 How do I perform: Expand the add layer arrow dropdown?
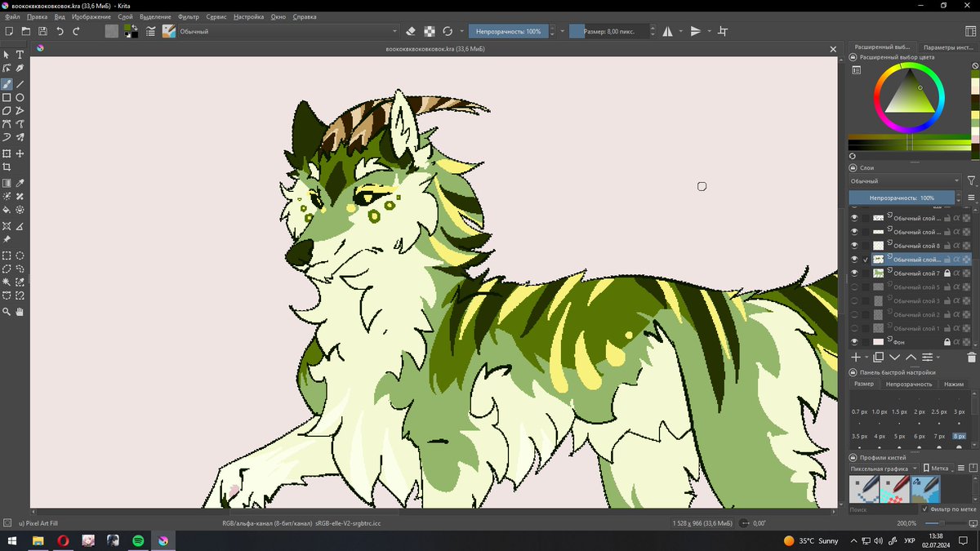point(866,357)
